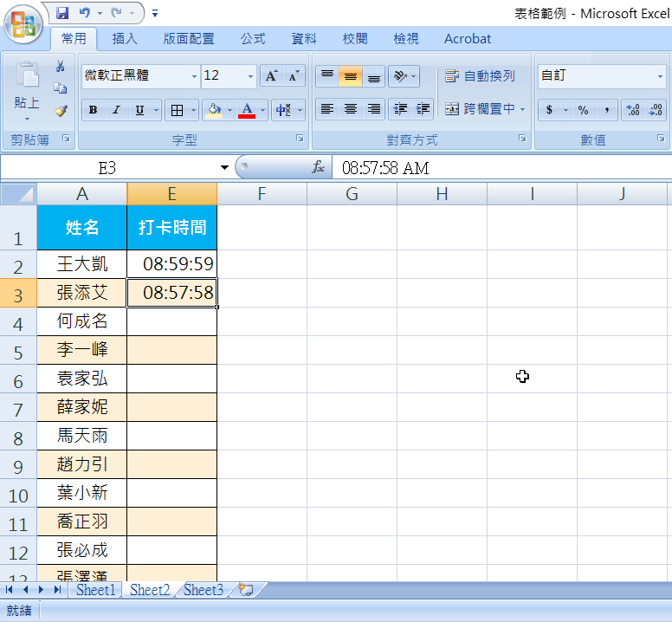672x622 pixels.
Task: Toggle italic formatting
Action: 116,110
